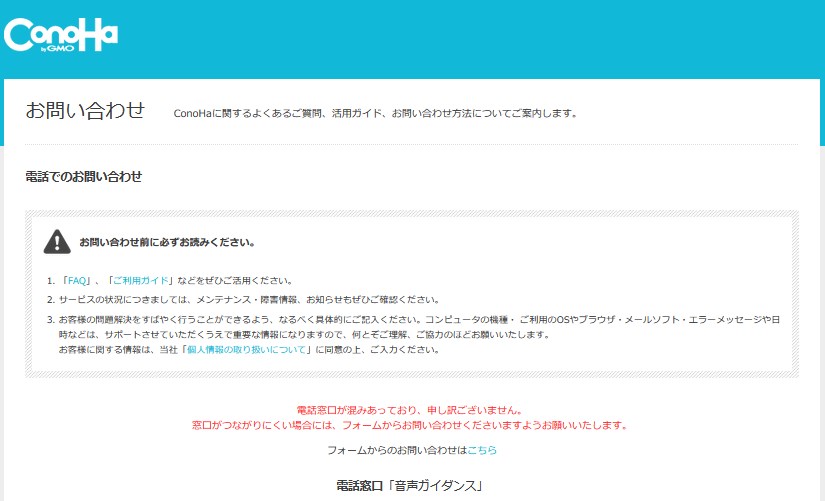The width and height of the screenshot is (825, 501).
Task: Click list item 3 about お客様の問題解決
Action: (400, 320)
